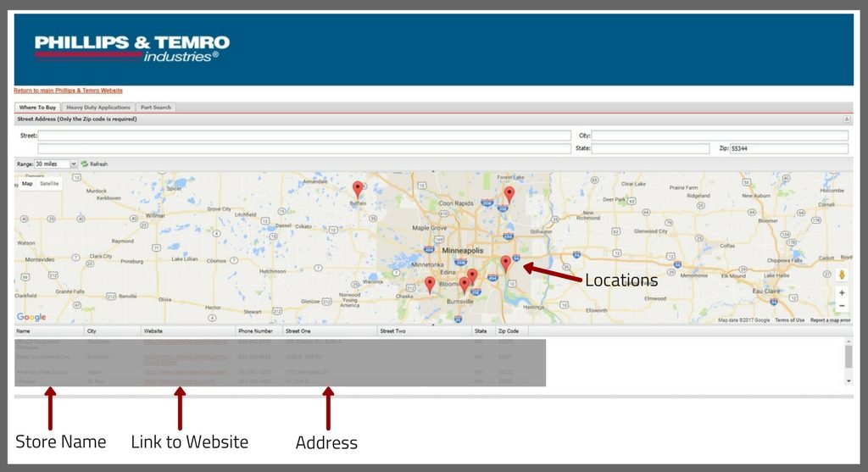Sort by State column header
Screen dimensions: 868x472
484,330
